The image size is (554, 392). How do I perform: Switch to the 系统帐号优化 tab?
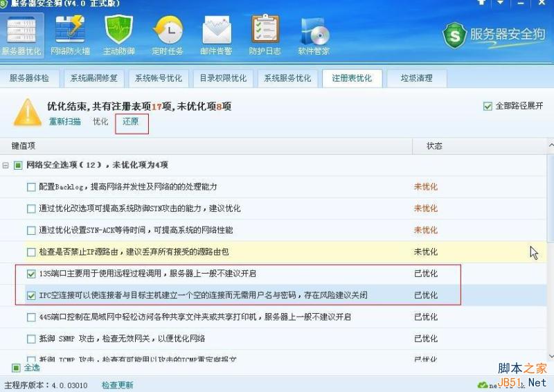coord(159,78)
